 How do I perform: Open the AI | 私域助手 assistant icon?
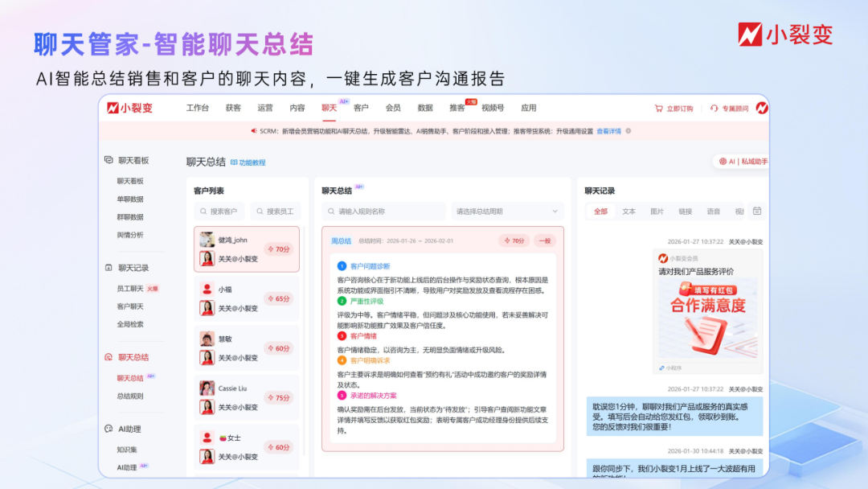(723, 161)
